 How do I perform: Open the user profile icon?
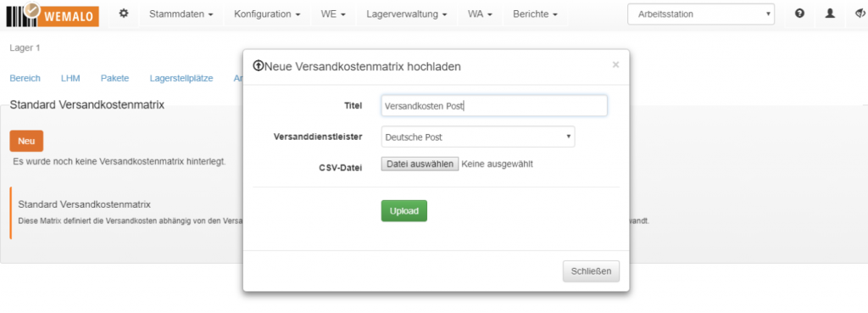click(x=830, y=14)
